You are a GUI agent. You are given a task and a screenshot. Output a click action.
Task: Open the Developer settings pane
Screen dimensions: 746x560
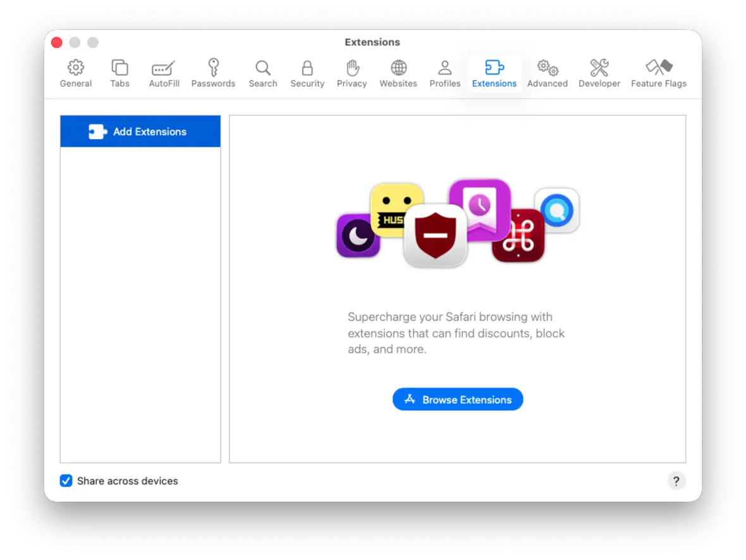coord(599,73)
